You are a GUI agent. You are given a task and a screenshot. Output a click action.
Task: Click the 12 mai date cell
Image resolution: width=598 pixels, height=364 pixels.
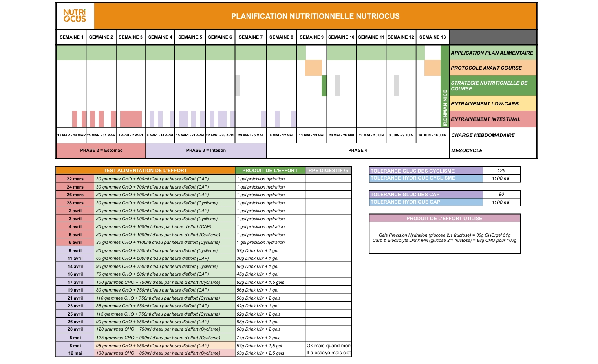[75, 353]
